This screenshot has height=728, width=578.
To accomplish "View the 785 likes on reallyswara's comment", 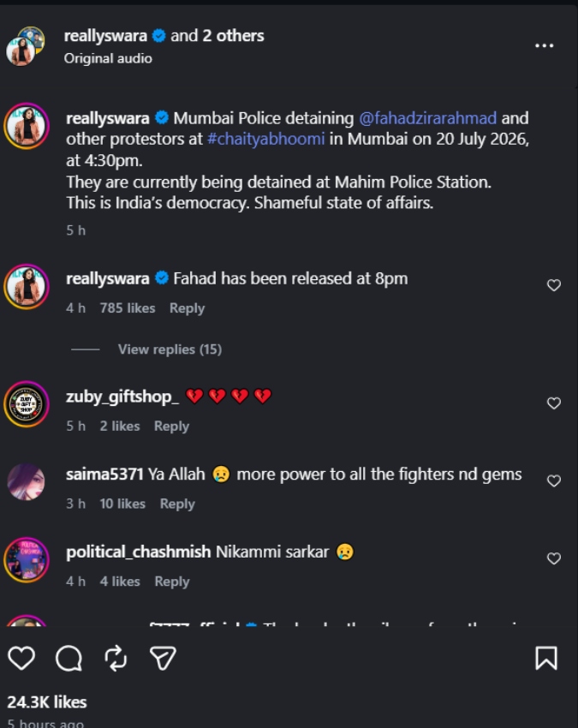I will tap(128, 308).
